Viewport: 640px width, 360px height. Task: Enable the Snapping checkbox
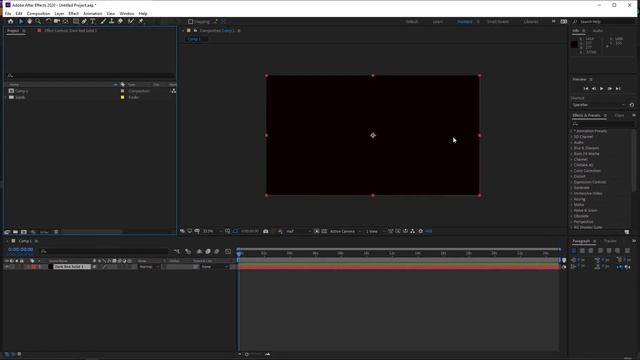click(191, 22)
